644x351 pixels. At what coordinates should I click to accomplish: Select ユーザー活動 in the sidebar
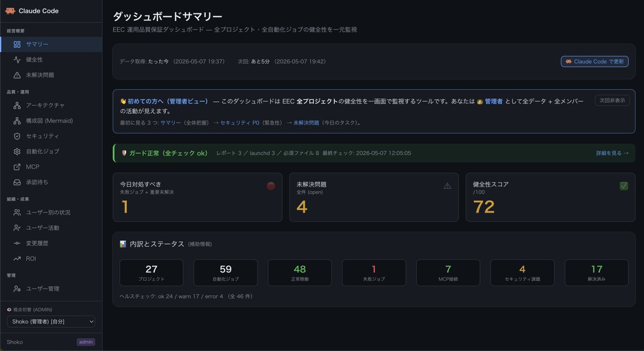(51, 228)
